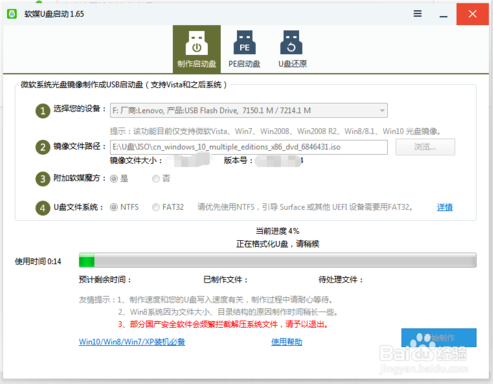Screen dimensions: 493x384
Task: Open the 使用帮助 help link
Action: pyautogui.click(x=287, y=342)
